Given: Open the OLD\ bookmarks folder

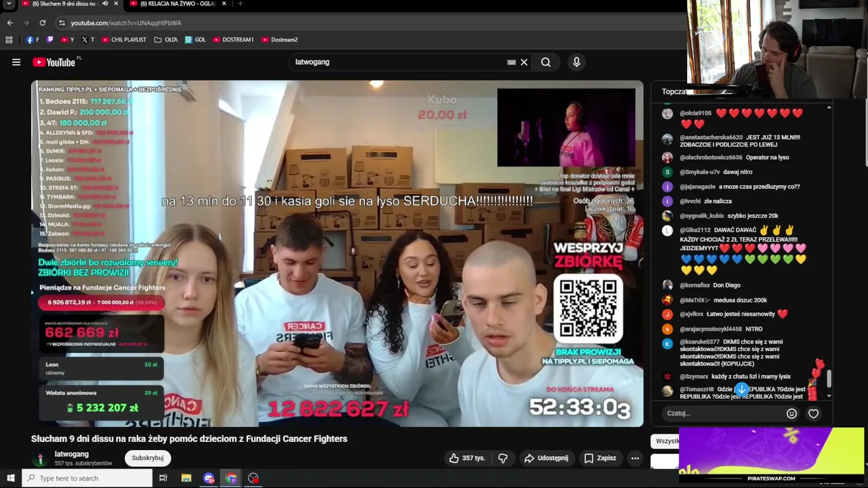Looking at the screenshot, I should [x=166, y=40].
